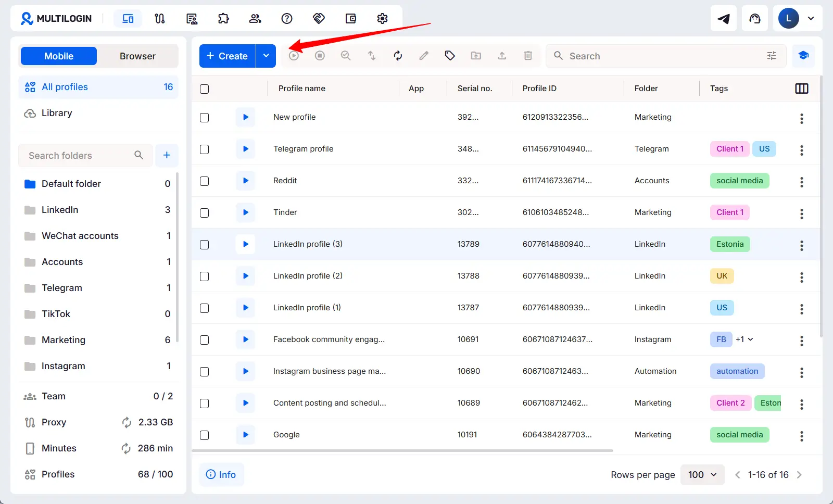The height and width of the screenshot is (504, 833).
Task: Check the Tinder row checkbox
Action: click(x=205, y=213)
